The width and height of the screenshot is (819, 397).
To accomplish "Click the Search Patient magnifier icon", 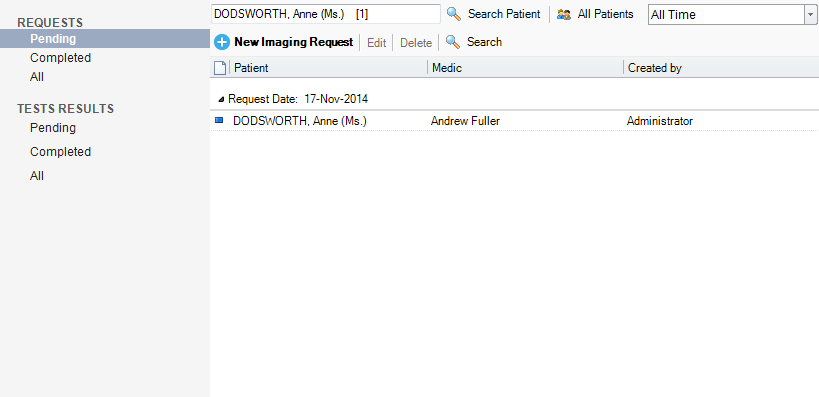I will 454,14.
